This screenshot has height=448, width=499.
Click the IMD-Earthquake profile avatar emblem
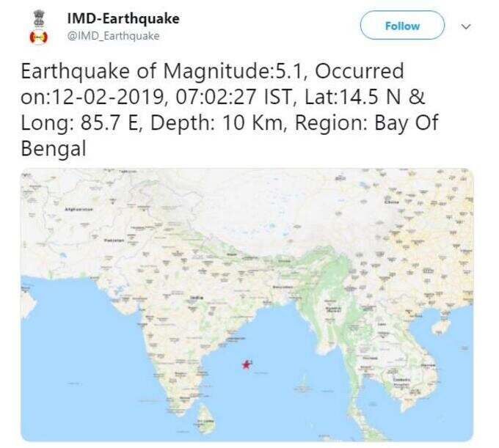click(39, 18)
